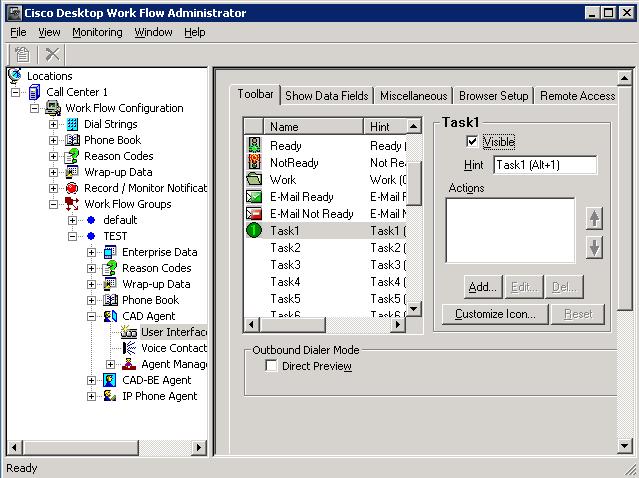Click the top-level Reason Codes icon
Image resolution: width=639 pixels, height=478 pixels.
72,156
